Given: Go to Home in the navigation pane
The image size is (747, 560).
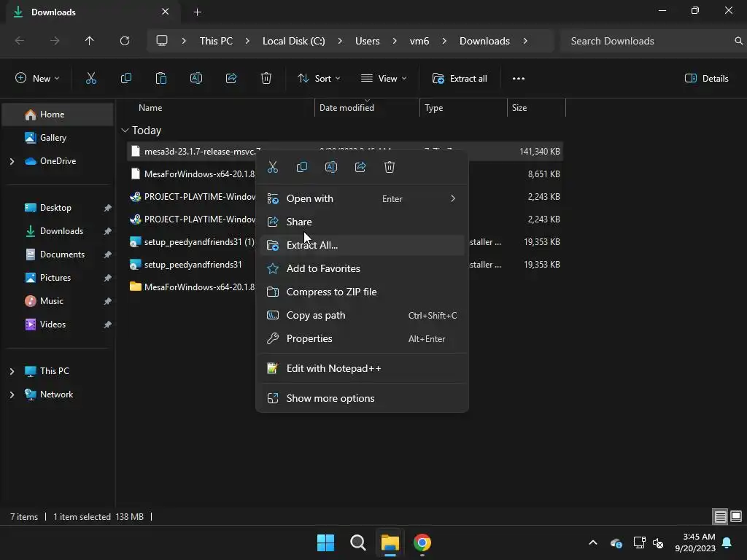Looking at the screenshot, I should tap(58, 114).
